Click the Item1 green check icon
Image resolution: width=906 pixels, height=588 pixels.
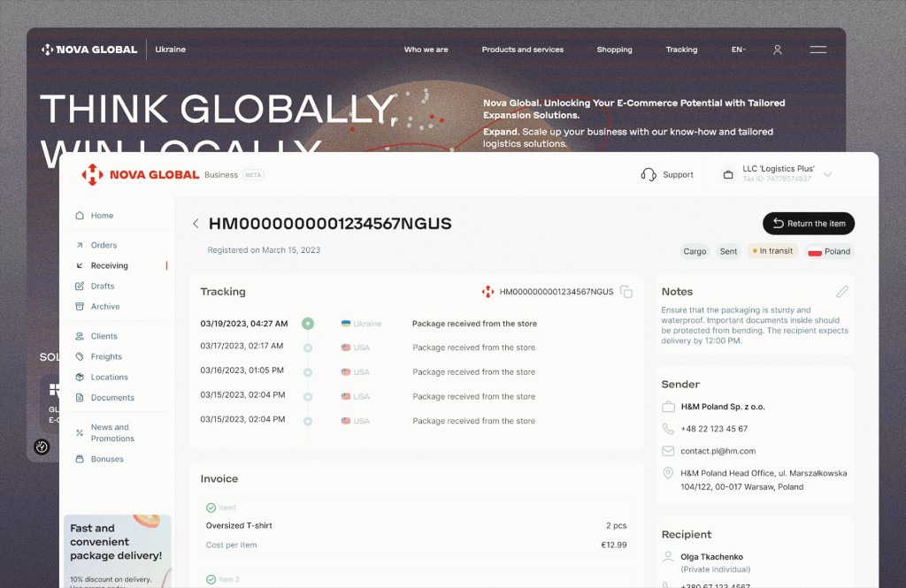pyautogui.click(x=211, y=508)
